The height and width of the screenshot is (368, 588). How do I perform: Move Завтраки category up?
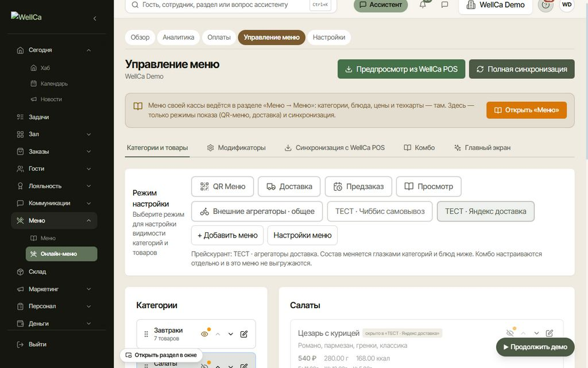pyautogui.click(x=218, y=334)
